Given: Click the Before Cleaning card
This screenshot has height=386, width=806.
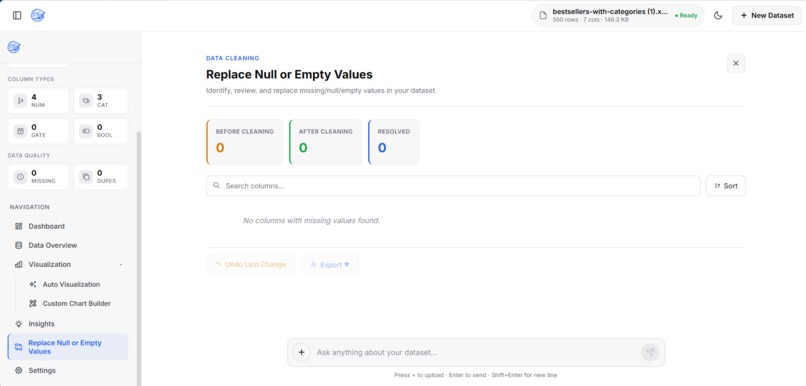Looking at the screenshot, I should coord(244,142).
